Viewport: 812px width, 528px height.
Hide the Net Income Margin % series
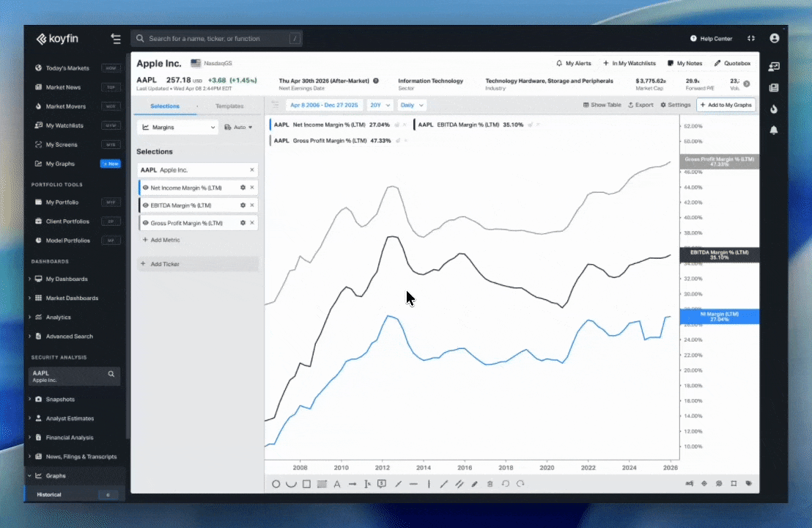tap(145, 188)
